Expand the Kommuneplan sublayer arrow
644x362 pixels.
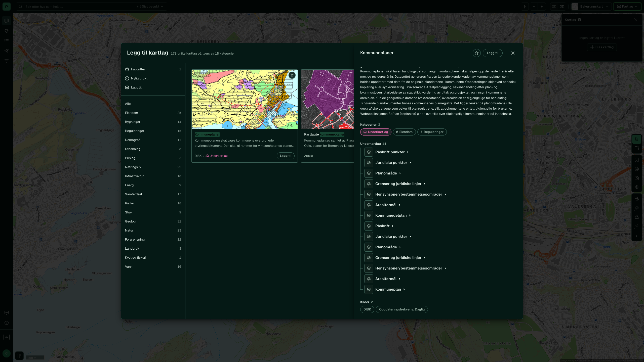click(405, 289)
